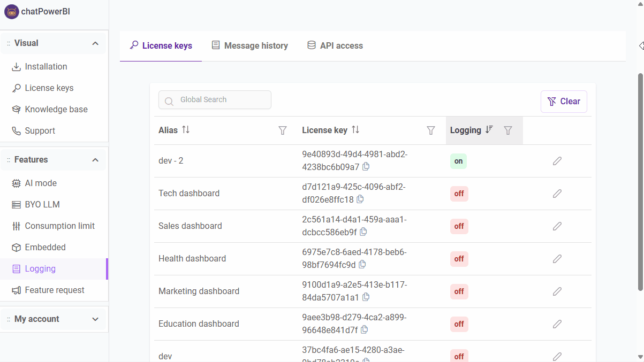The image size is (644, 362).
Task: Toggle logging 'off' badge for Education dashboard
Action: coord(459,324)
